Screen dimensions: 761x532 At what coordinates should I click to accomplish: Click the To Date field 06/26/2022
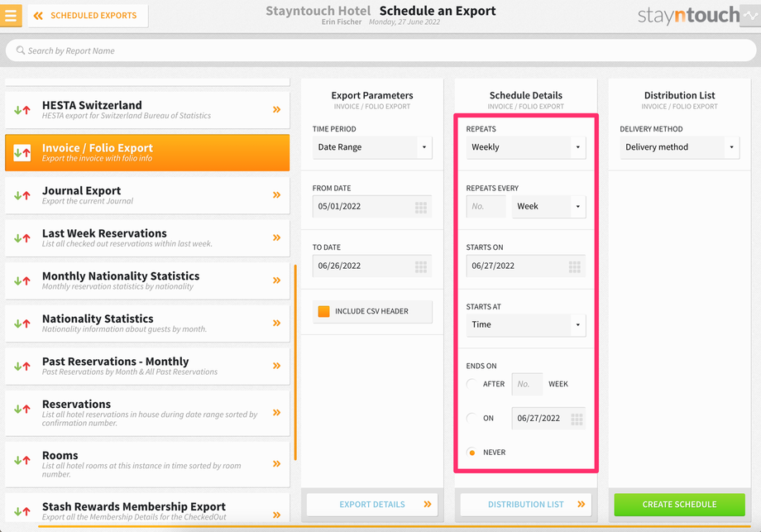tap(372, 266)
